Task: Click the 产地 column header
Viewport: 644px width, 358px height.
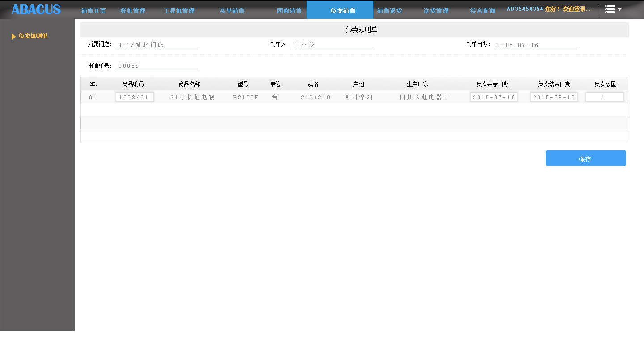Action: [x=359, y=84]
